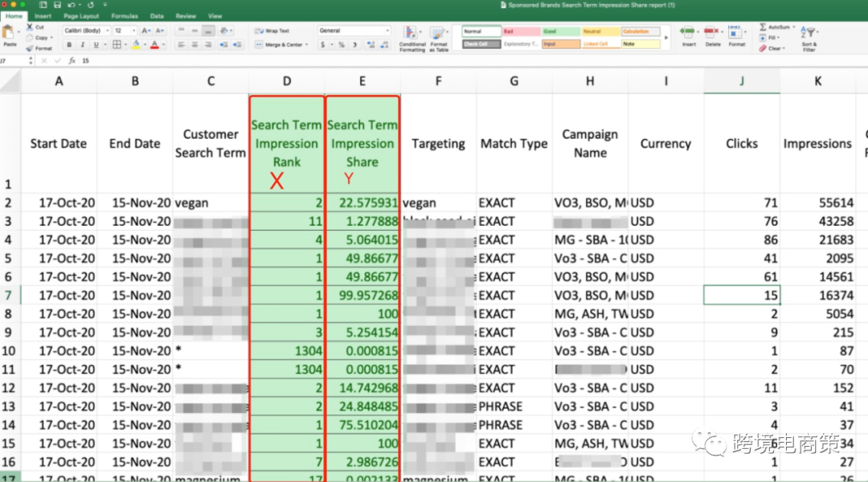Click the Undo arrow icon
Image resolution: width=868 pixels, height=482 pixels.
tap(73, 5)
